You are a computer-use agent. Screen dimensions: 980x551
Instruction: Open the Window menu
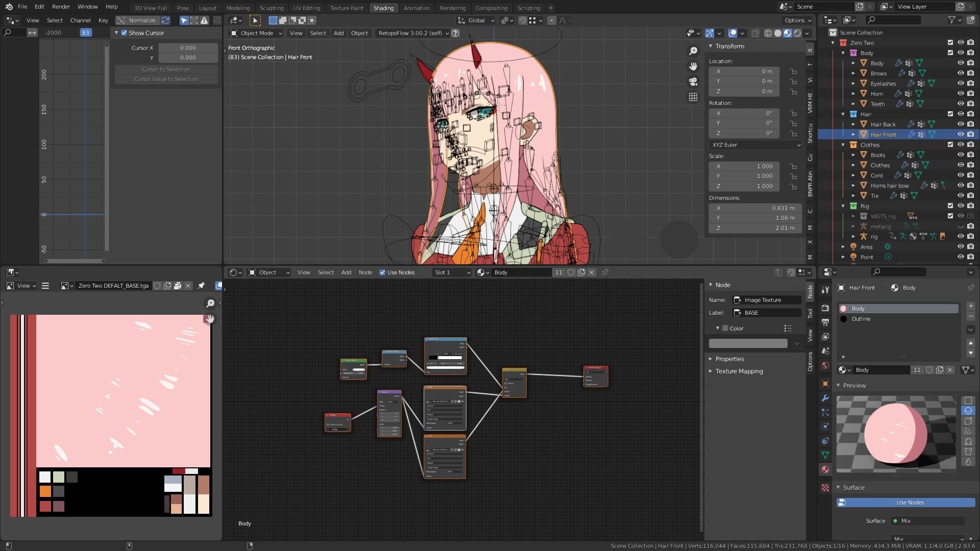pos(87,7)
